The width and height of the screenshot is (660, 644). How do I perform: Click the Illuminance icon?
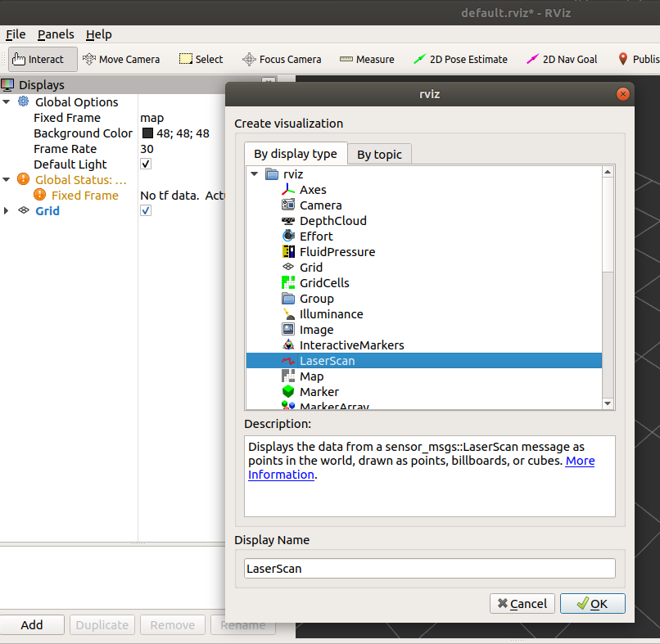point(288,313)
